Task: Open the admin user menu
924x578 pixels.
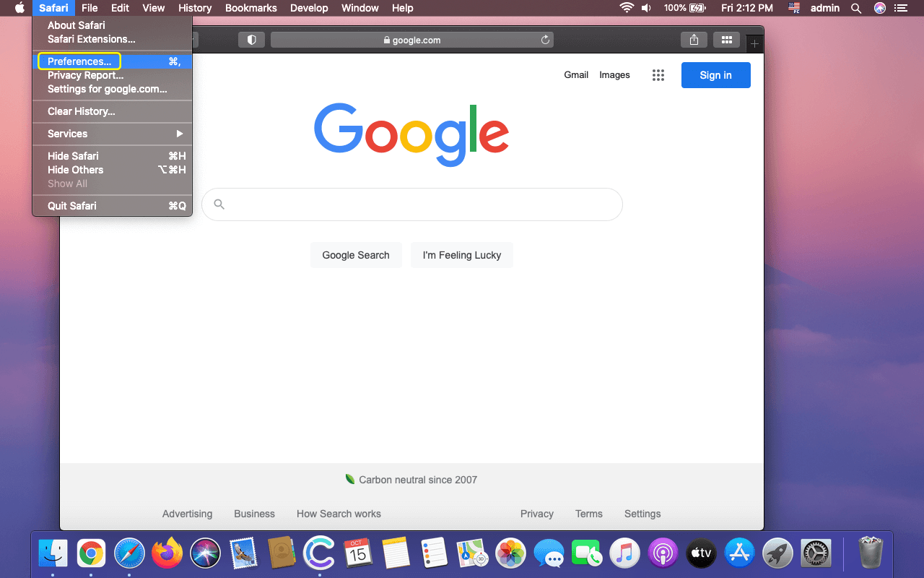Action: (825, 8)
